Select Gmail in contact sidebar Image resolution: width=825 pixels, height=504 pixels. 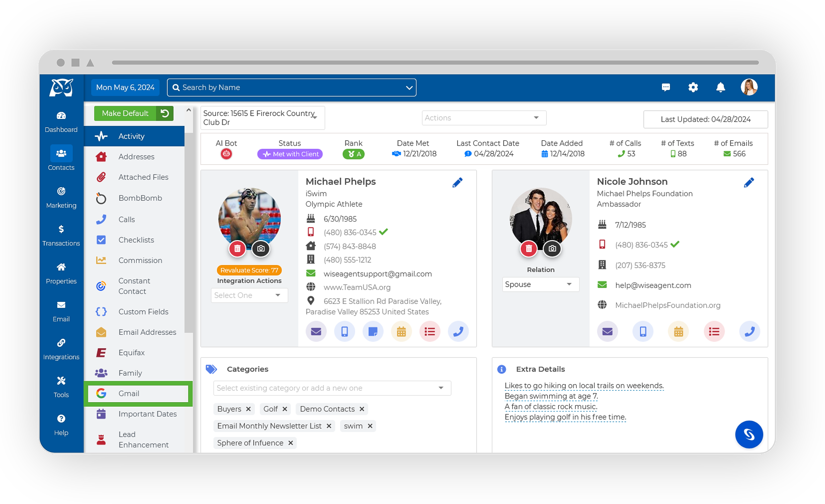[x=138, y=393]
